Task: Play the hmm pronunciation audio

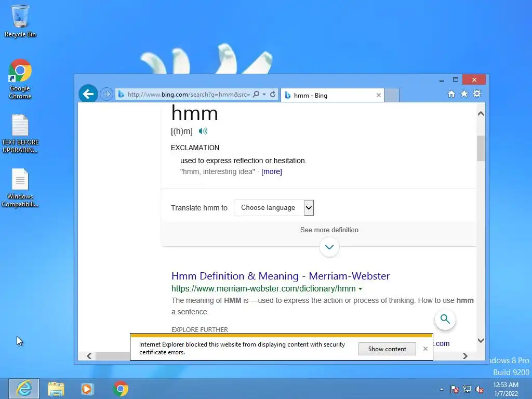Action: (x=203, y=131)
